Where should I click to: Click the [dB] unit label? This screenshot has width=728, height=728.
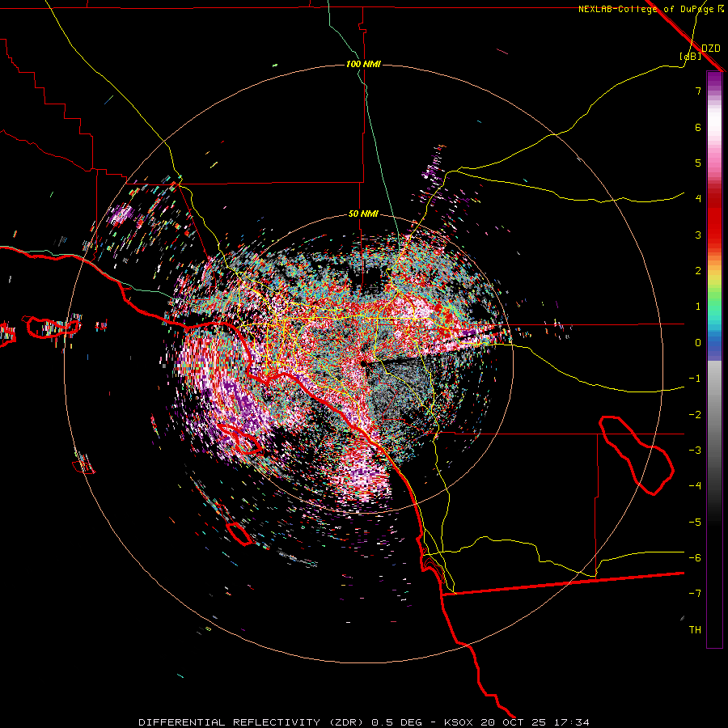pos(690,56)
